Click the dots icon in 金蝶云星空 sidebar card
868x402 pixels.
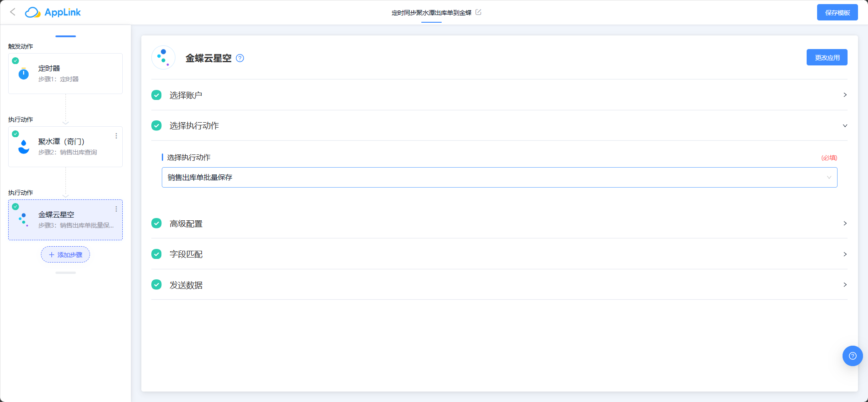point(24,220)
